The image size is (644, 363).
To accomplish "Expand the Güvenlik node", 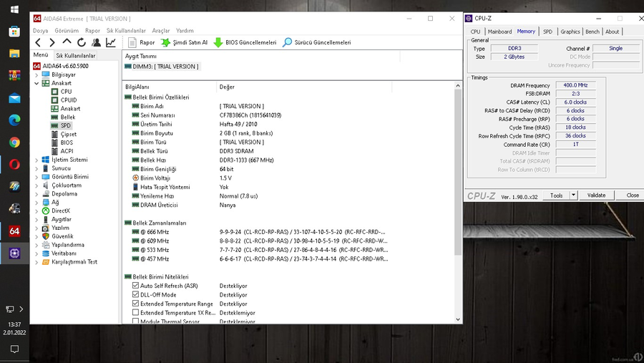I will [36, 236].
